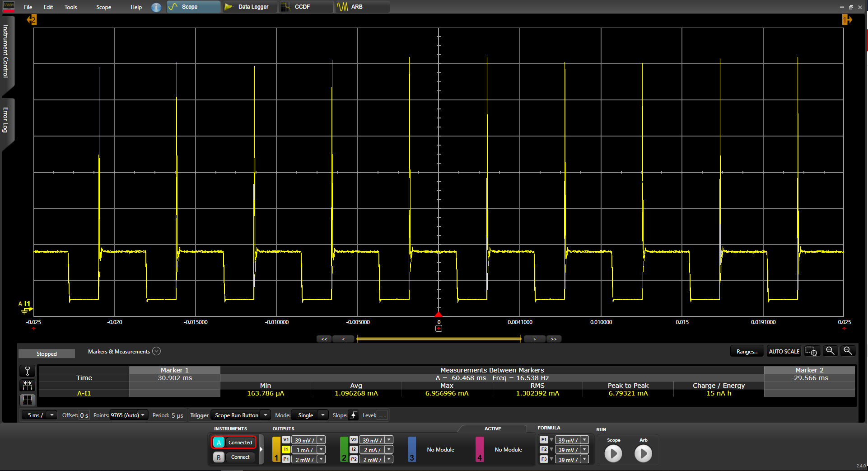Image resolution: width=868 pixels, height=471 pixels.
Task: Open the V1 39 mV scale dropdown
Action: (321, 440)
